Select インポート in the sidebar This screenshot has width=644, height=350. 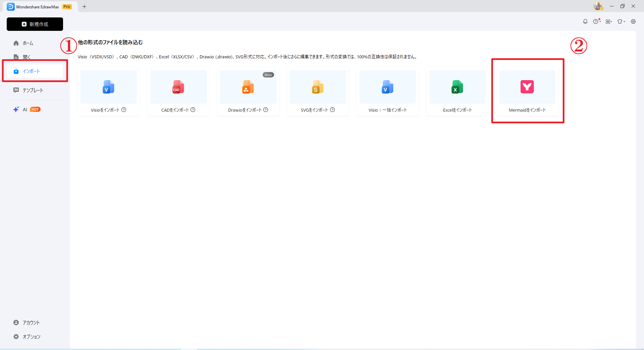[31, 71]
